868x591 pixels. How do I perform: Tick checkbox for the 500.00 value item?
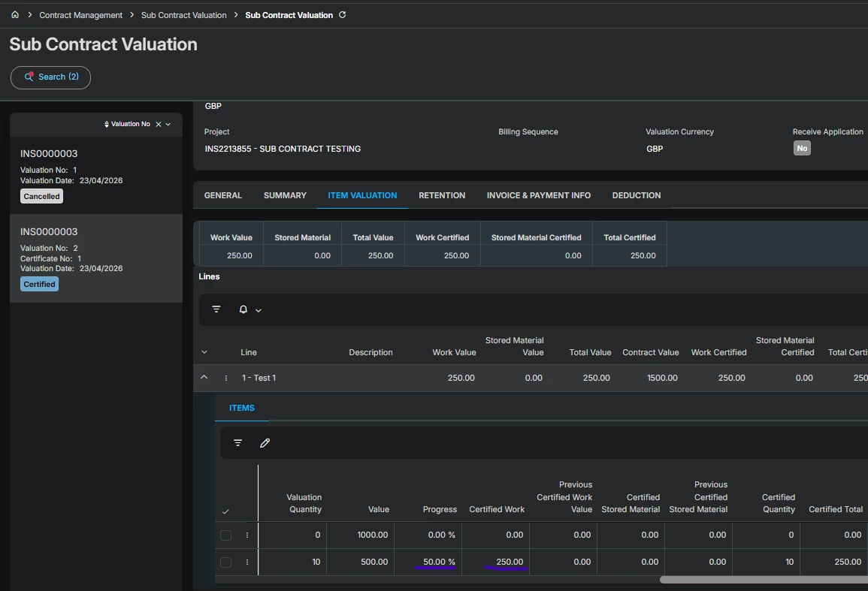pos(225,562)
